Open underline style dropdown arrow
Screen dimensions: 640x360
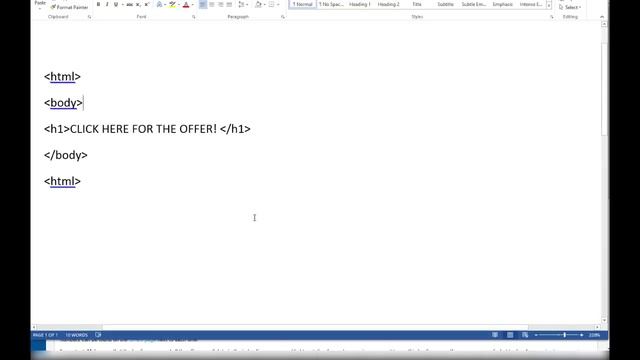coord(122,4)
